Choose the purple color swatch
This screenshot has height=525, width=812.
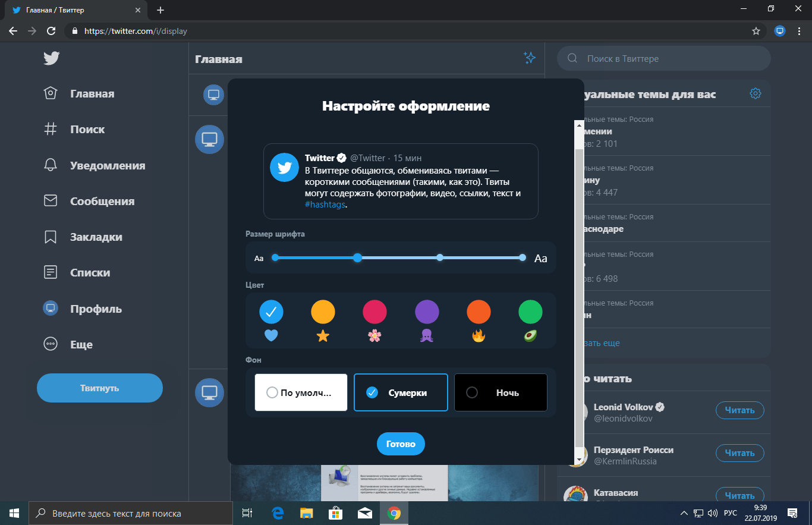pyautogui.click(x=427, y=312)
